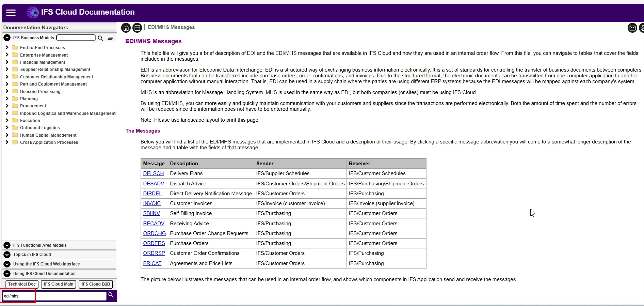
Task: Click the IFS/Purchasing/Shipment Orders receiver cell
Action: 386,184
